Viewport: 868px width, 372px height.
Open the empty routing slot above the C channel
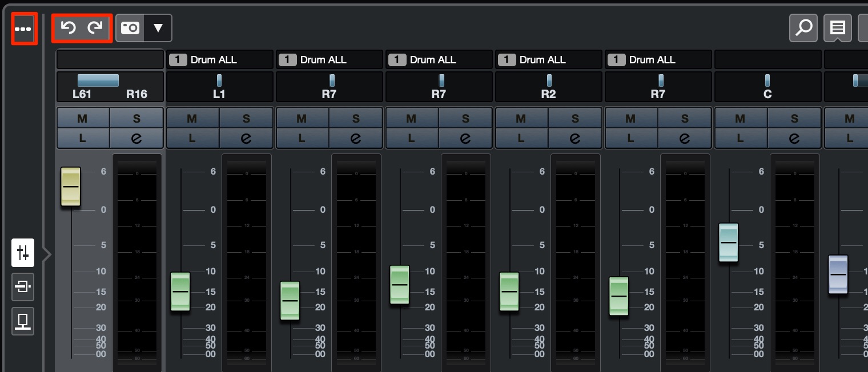pyautogui.click(x=767, y=59)
